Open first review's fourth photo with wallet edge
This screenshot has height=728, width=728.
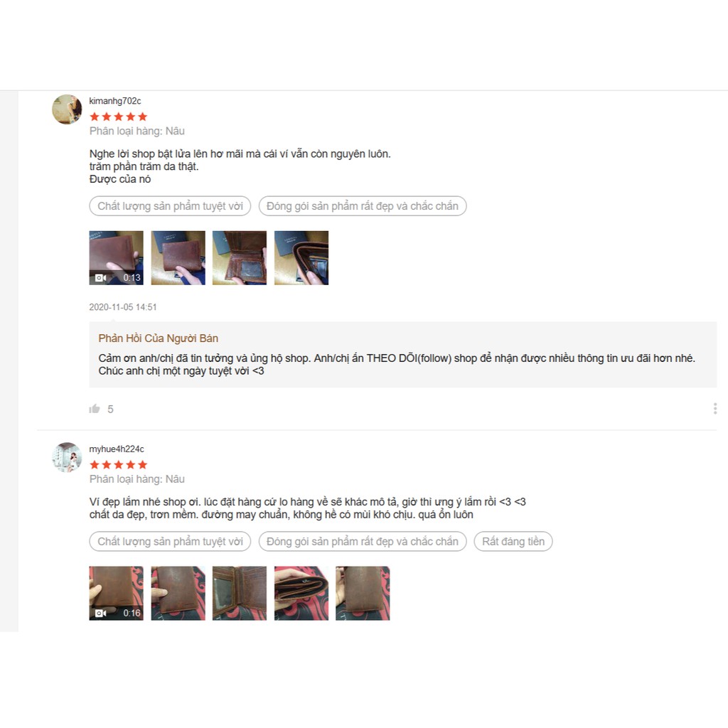coord(301,257)
